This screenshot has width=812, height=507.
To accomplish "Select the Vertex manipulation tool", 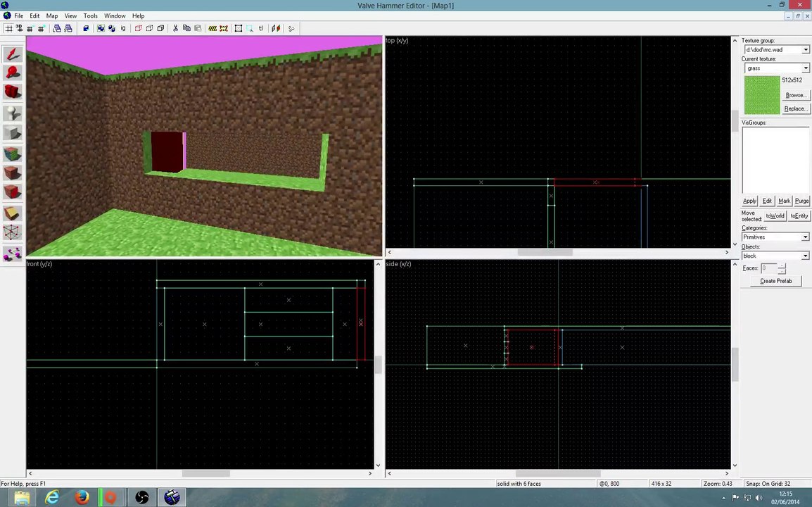I will pyautogui.click(x=13, y=233).
